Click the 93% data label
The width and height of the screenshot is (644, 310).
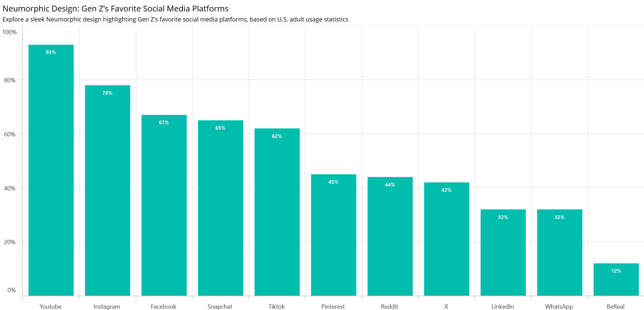(51, 52)
